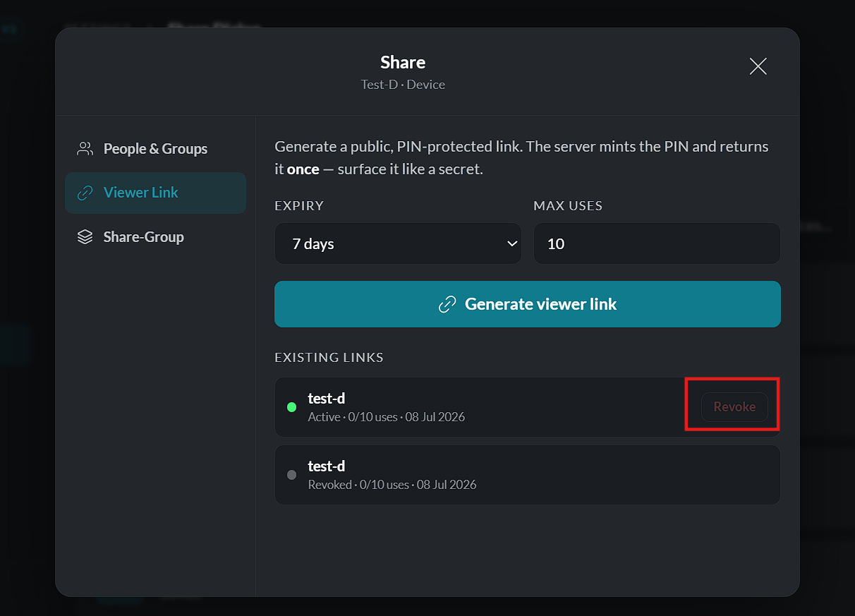Open the People & Groups tab
The image size is (855, 616).
155,149
